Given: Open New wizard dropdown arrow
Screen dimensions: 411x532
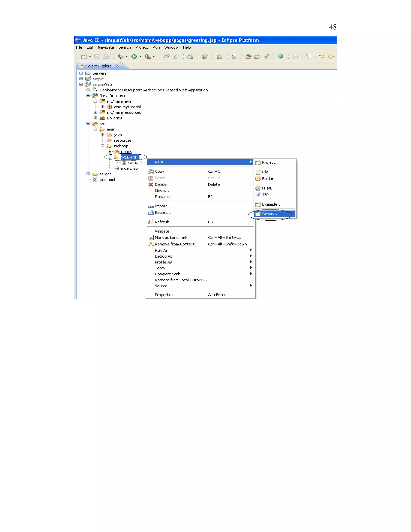Looking at the screenshot, I should (90, 57).
